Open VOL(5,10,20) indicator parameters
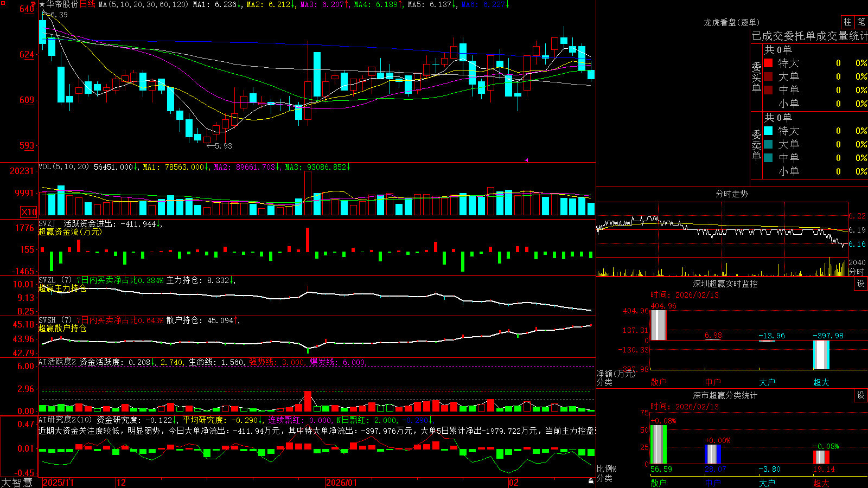The height and width of the screenshot is (488, 868). click(64, 167)
